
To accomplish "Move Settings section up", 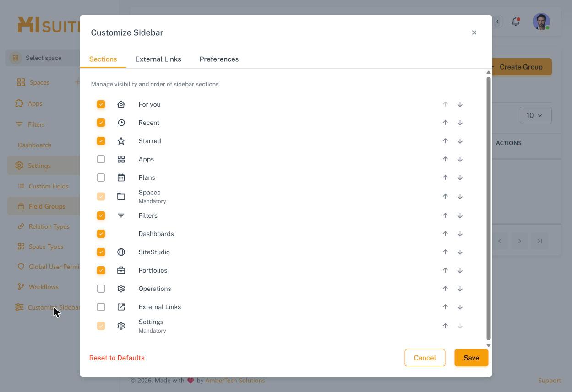I will tap(445, 326).
